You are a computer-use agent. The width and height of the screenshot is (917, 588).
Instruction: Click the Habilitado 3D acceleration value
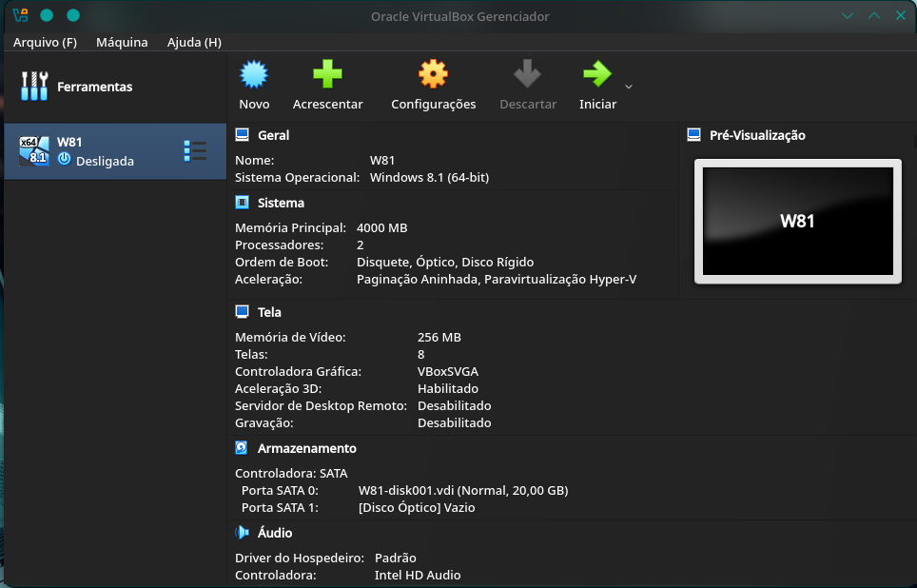[448, 388]
